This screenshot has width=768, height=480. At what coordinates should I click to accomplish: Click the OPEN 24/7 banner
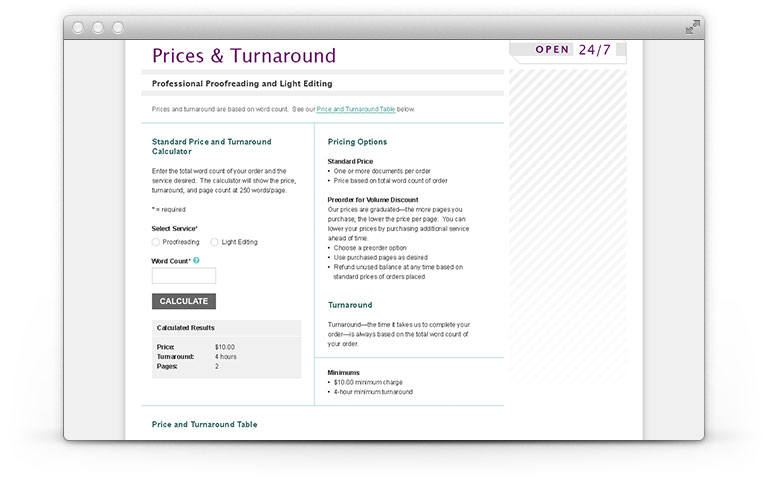[568, 50]
